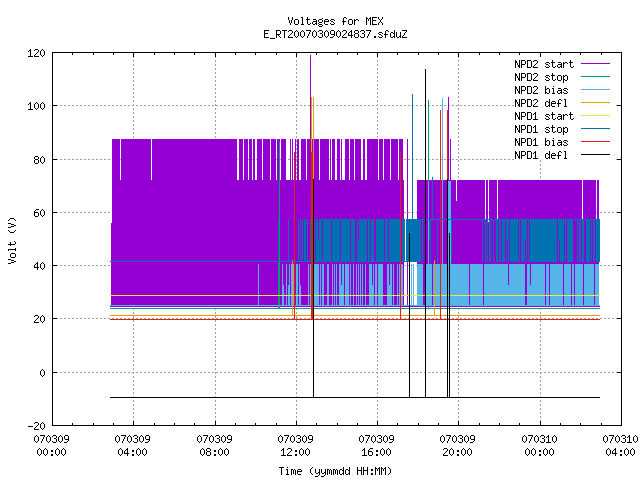
Task: Click the chart title 'Voltages for MEX'
Action: 335,21
